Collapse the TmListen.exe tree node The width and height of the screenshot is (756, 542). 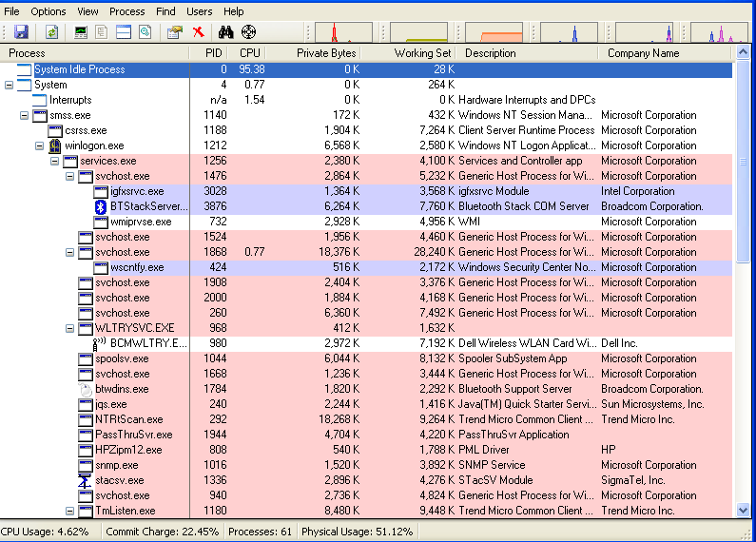point(70,511)
